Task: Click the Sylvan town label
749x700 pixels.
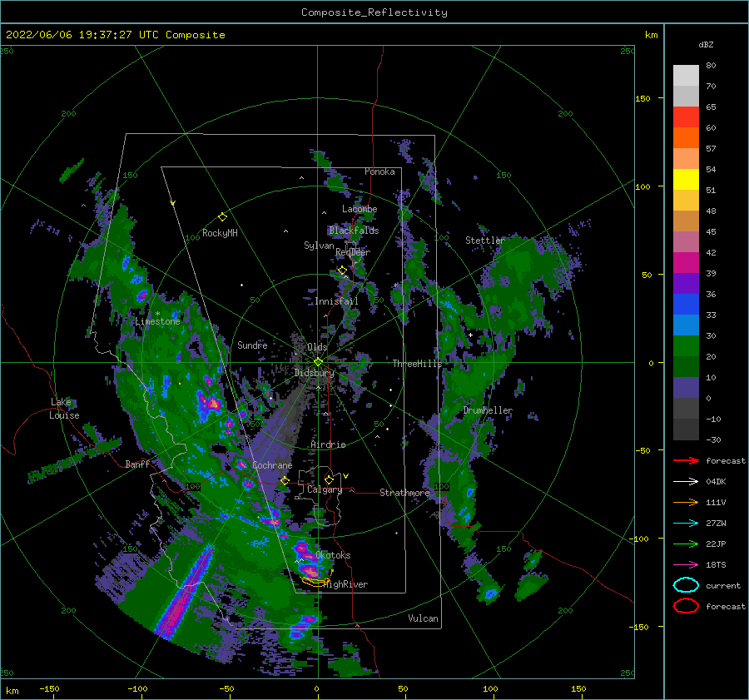Action: click(319, 246)
